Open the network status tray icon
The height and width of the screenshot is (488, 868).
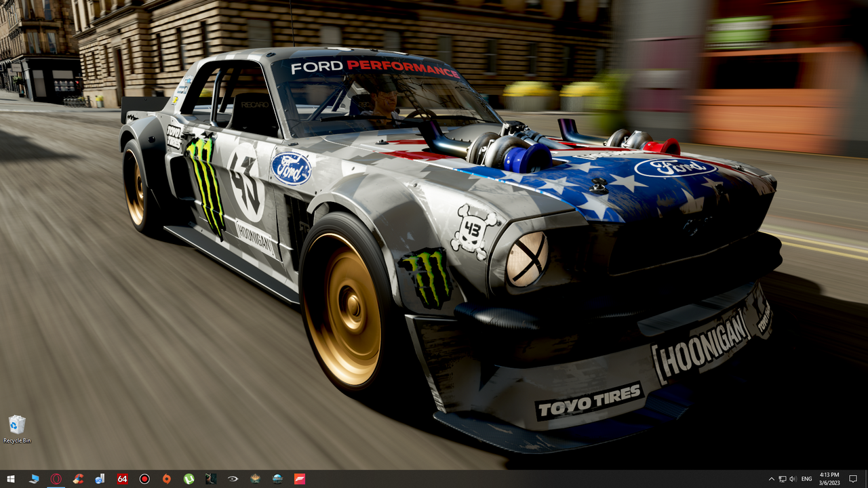coord(783,479)
